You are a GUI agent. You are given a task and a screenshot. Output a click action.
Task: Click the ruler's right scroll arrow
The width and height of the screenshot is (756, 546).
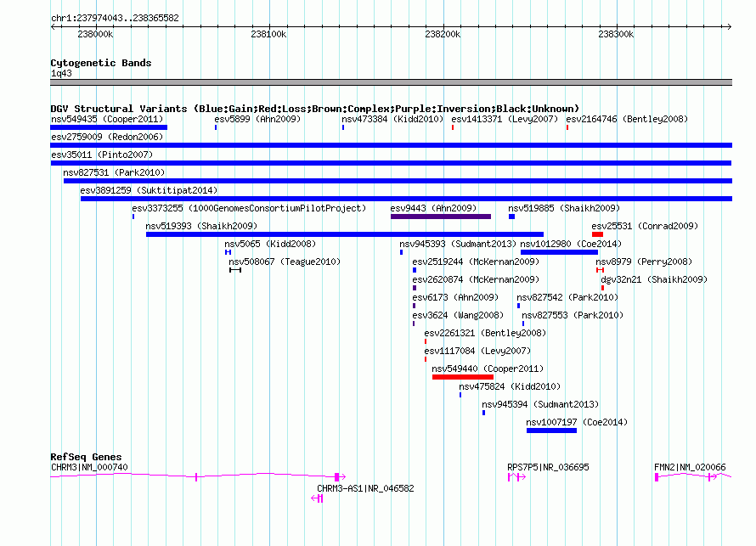pyautogui.click(x=729, y=26)
